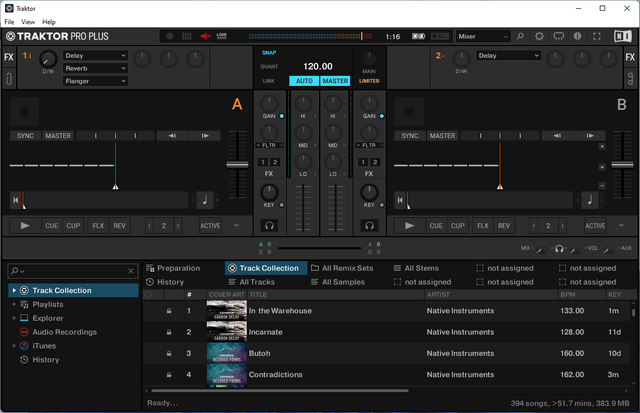Open the View menu

point(28,21)
